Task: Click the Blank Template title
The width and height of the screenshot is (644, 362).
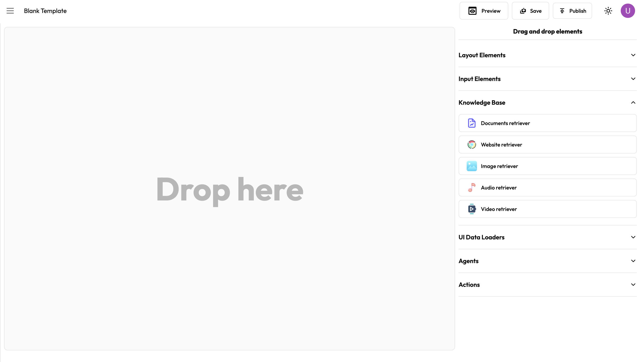Action: pyautogui.click(x=45, y=11)
